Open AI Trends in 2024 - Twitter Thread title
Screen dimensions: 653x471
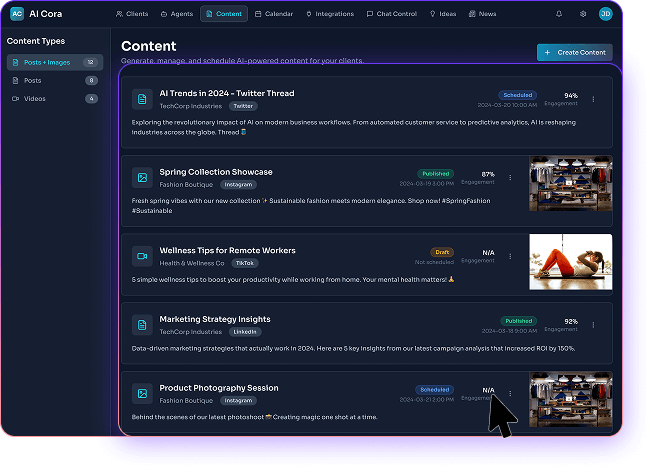pyautogui.click(x=227, y=93)
